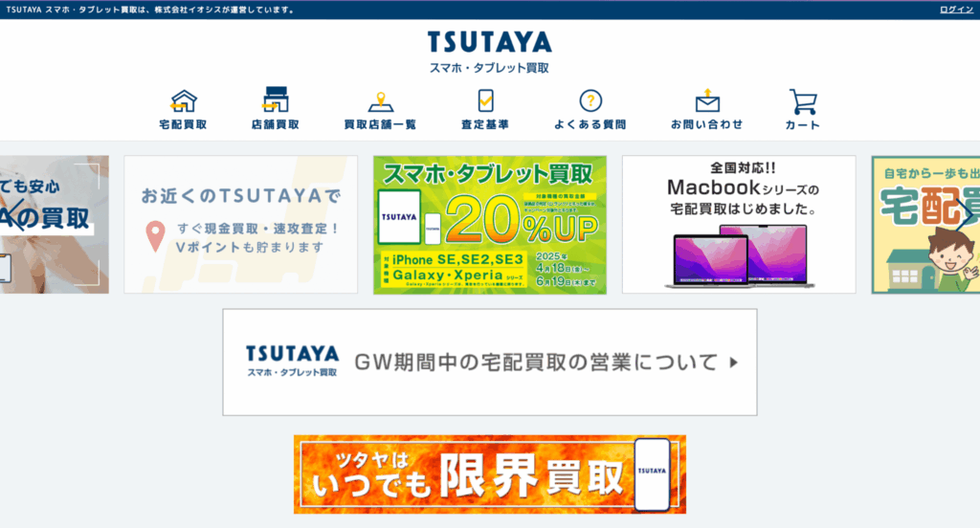Select the 宅配買取 menu label

point(183,124)
